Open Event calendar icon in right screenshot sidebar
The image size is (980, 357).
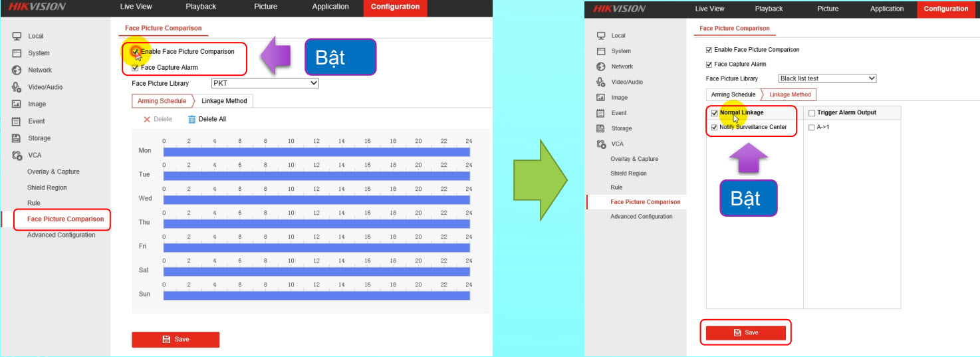(x=601, y=113)
